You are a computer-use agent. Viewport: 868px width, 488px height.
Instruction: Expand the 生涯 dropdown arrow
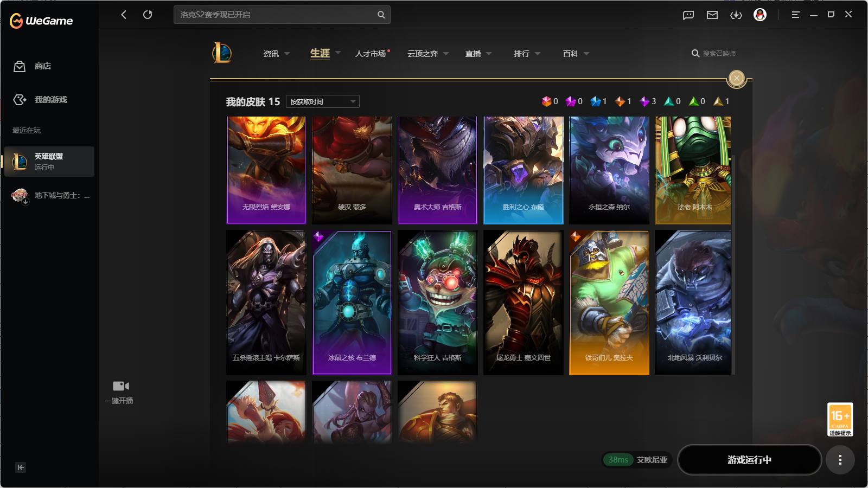coord(338,53)
